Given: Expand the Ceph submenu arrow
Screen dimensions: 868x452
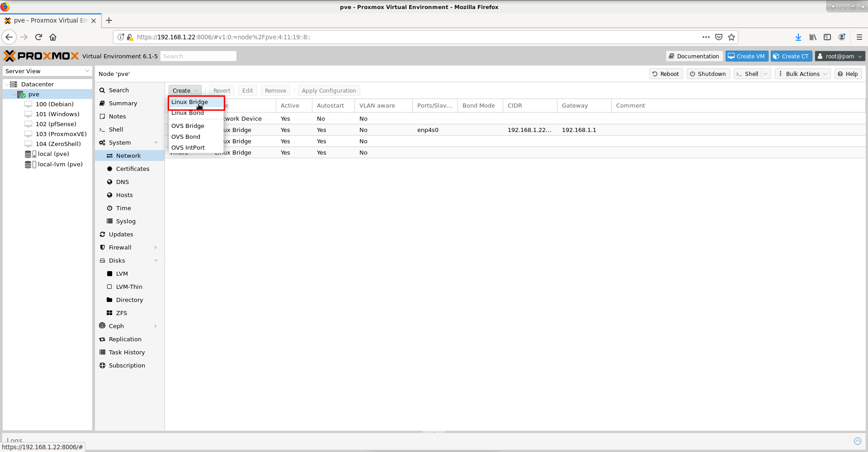Looking at the screenshot, I should click(x=156, y=326).
